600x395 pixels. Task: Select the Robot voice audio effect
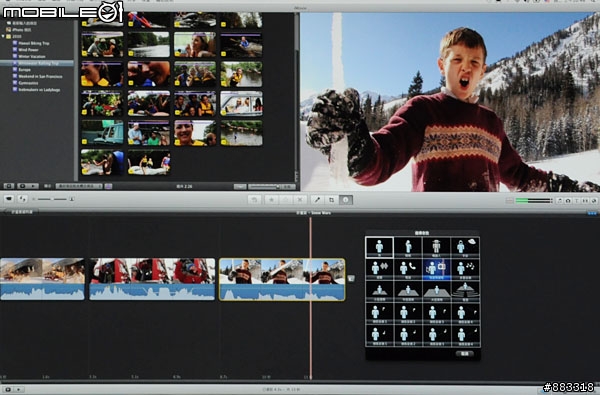(x=437, y=247)
